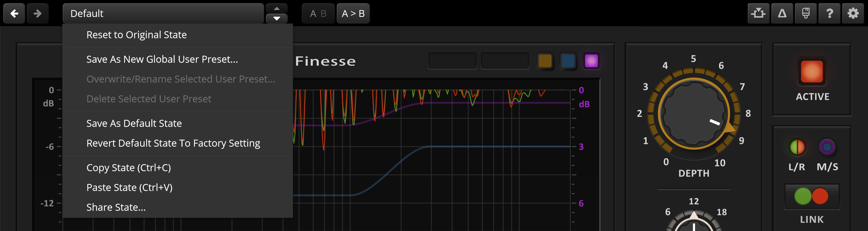Open the Default preset dropdown
This screenshot has width=868, height=231.
click(x=163, y=14)
